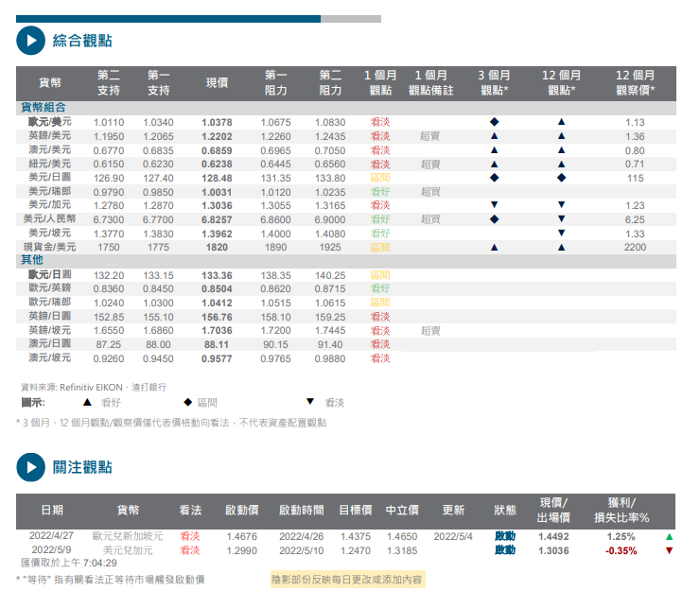Click the red down arrow beside -0.35%

[669, 550]
